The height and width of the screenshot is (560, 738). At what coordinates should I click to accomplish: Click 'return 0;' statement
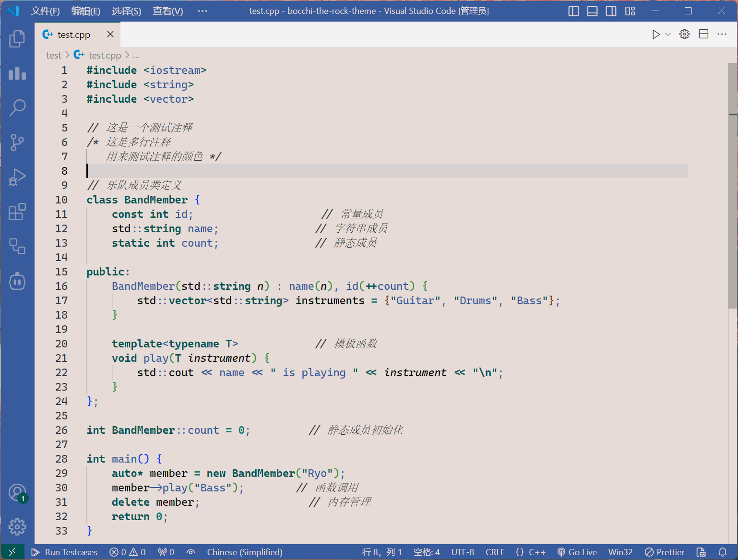140,516
